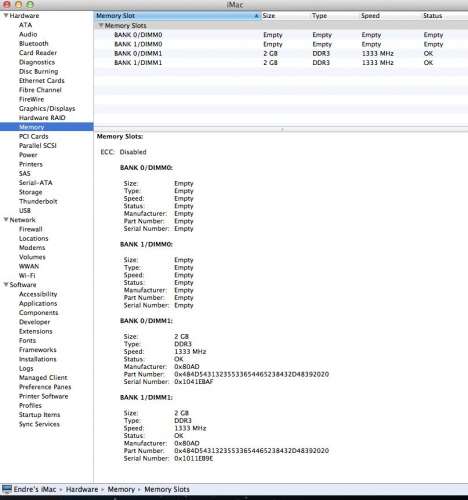468x500 pixels.
Task: Select the BANK 1/DIMM0 table row
Action: tap(281, 44)
